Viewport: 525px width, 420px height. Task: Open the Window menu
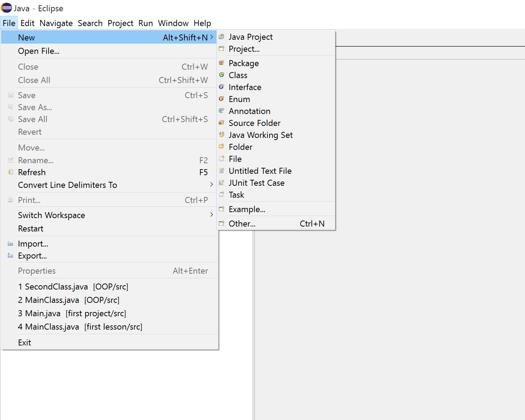173,23
